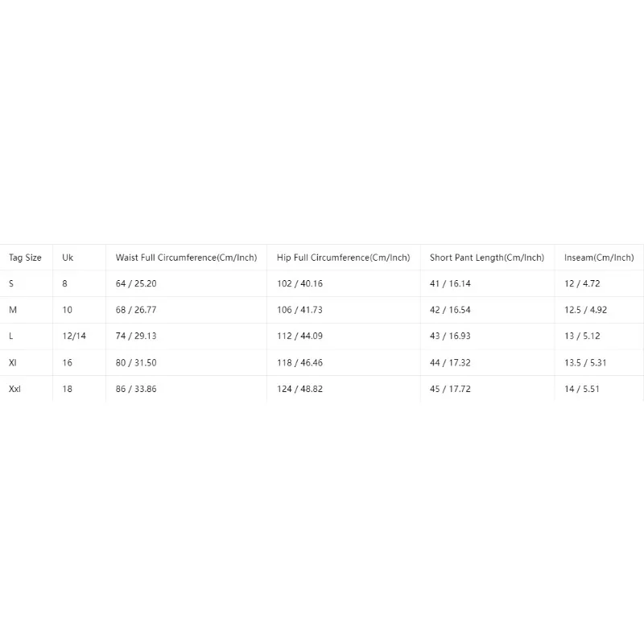Click inseam value 12.5 / 4.92
The width and height of the screenshot is (644, 644).
pyautogui.click(x=585, y=310)
